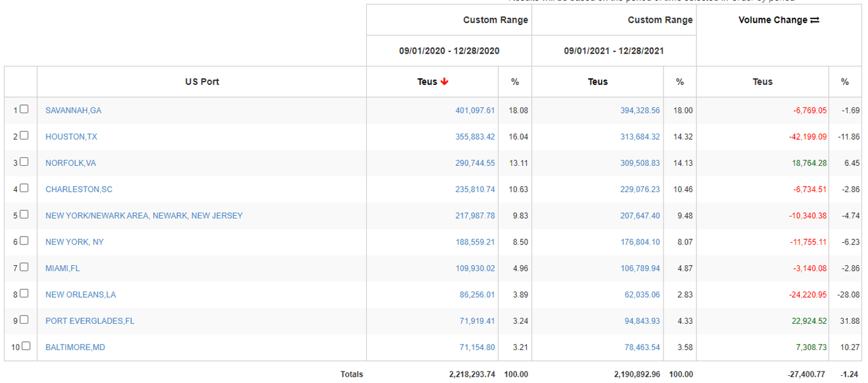Click New Orleans percent change -28.08
The image size is (868, 383).
coord(848,295)
